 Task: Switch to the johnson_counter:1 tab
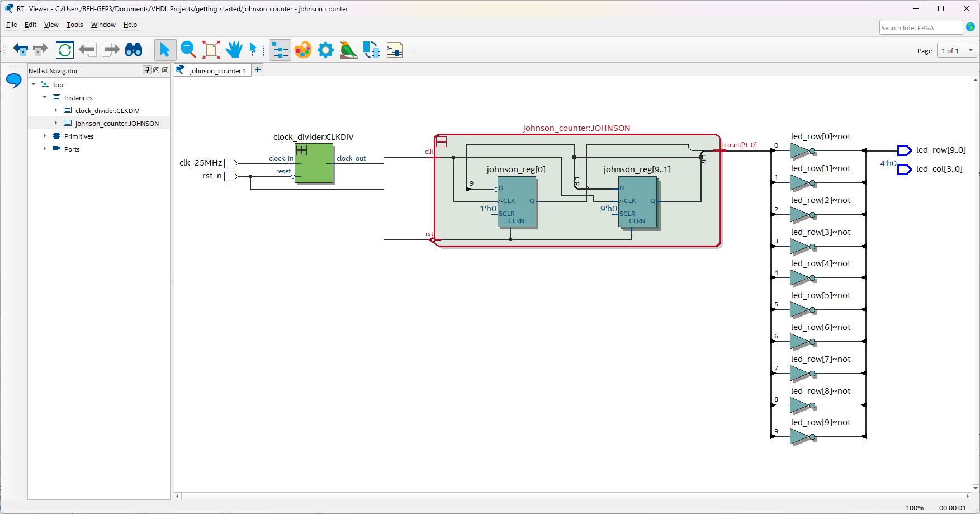(x=212, y=70)
